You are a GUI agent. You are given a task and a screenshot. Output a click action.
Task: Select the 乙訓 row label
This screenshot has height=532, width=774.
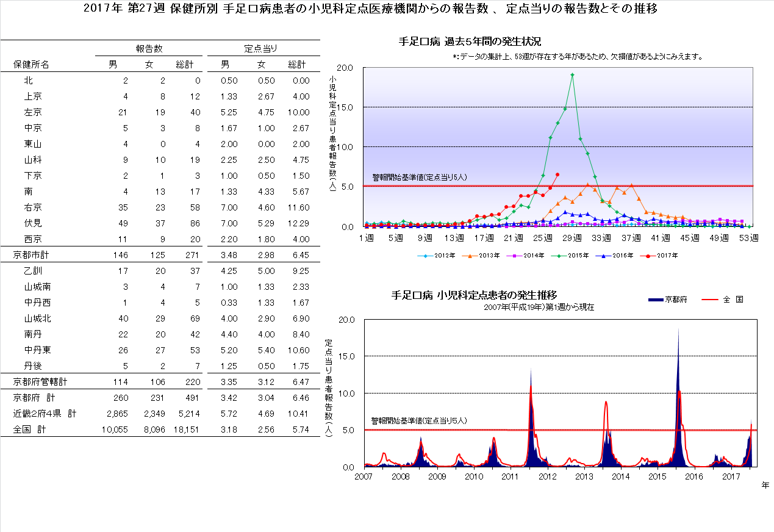pyautogui.click(x=33, y=271)
